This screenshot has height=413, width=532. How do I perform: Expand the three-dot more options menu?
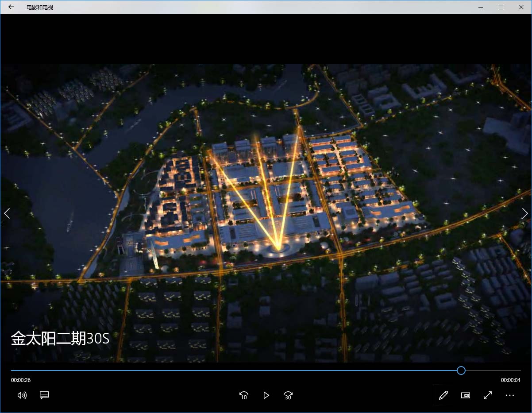coord(510,395)
